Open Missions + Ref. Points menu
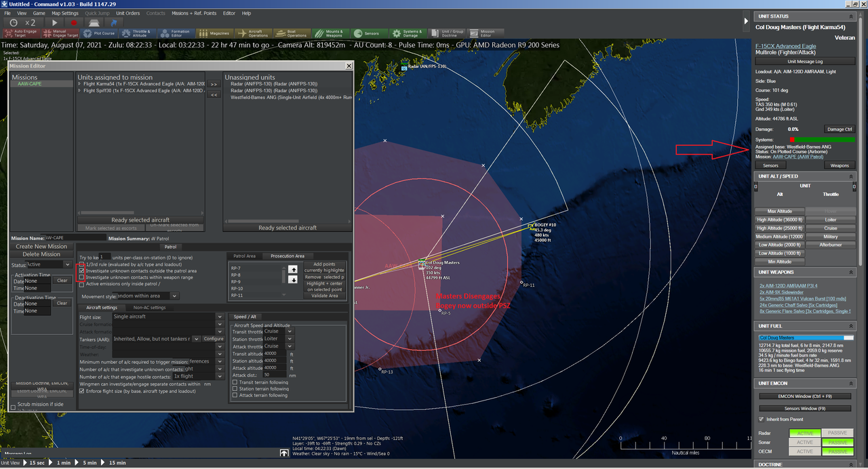This screenshot has width=868, height=469. (193, 13)
